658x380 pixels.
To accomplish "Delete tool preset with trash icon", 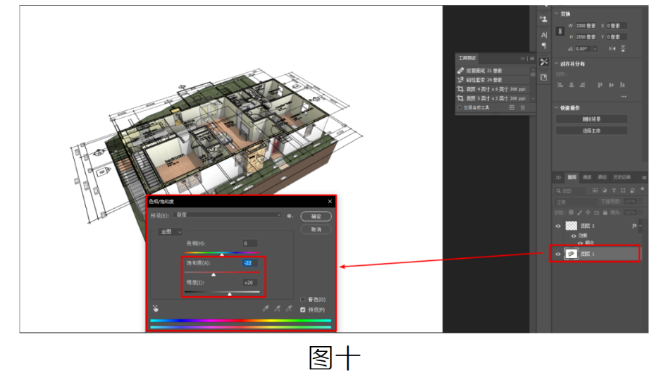I will point(523,107).
